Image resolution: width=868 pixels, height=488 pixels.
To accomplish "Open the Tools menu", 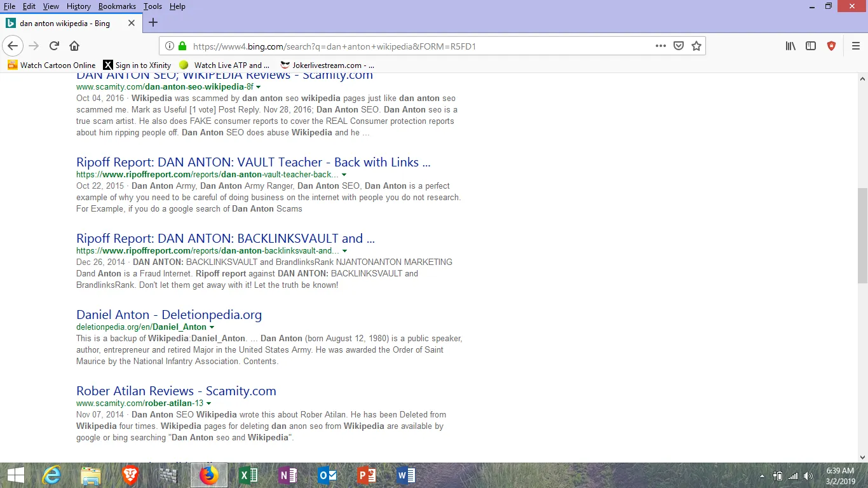I will 153,6.
